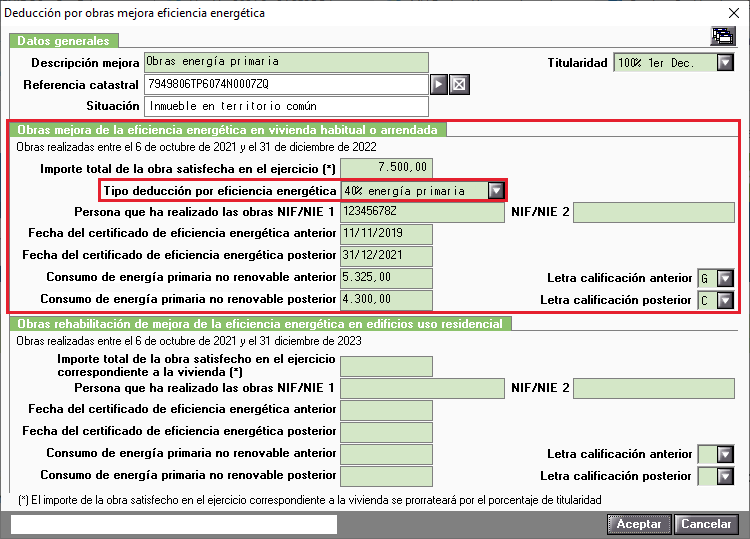Viewport: 750px width, 539px height.
Task: Click text Obras realizadas entre... 31 de diciembre de 2022
Action: [197, 147]
